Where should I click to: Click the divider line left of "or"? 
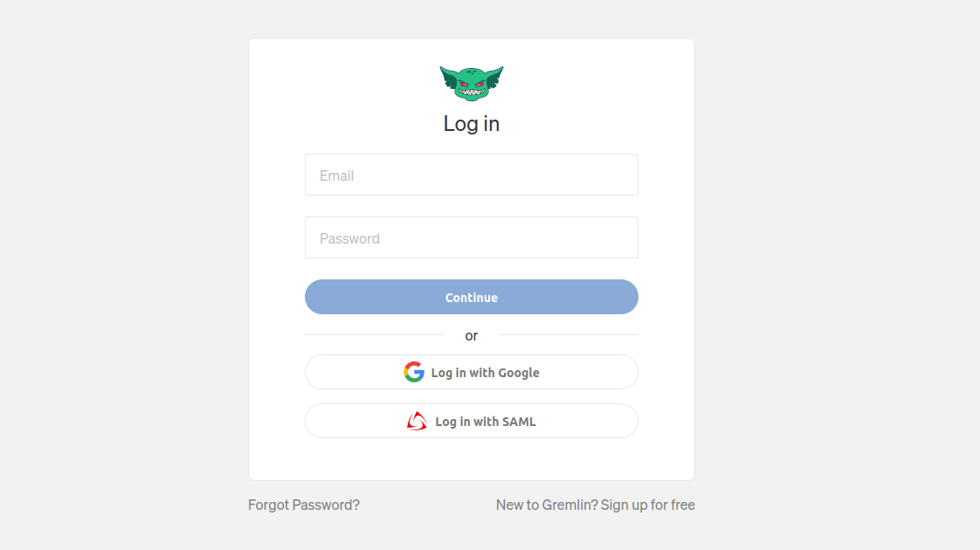coord(375,335)
